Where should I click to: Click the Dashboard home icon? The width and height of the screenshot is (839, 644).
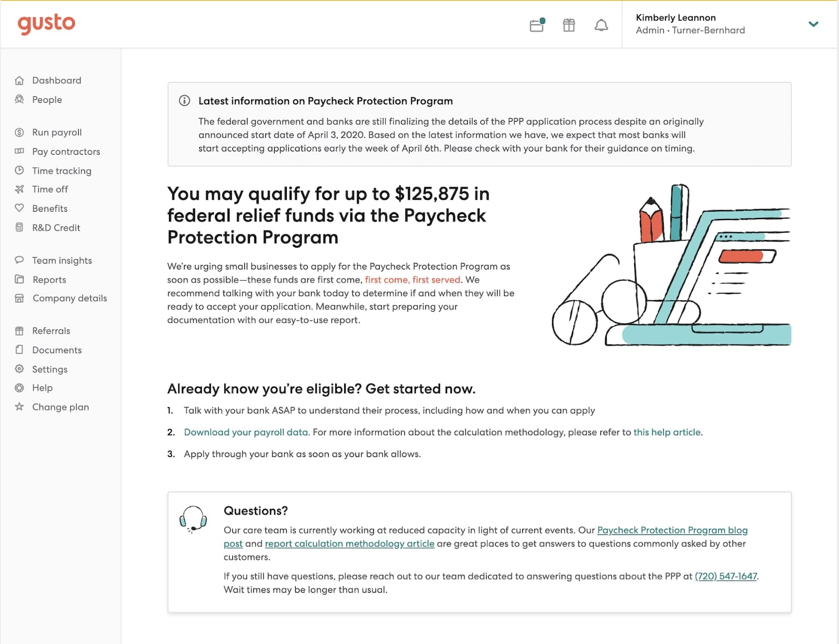pos(19,80)
